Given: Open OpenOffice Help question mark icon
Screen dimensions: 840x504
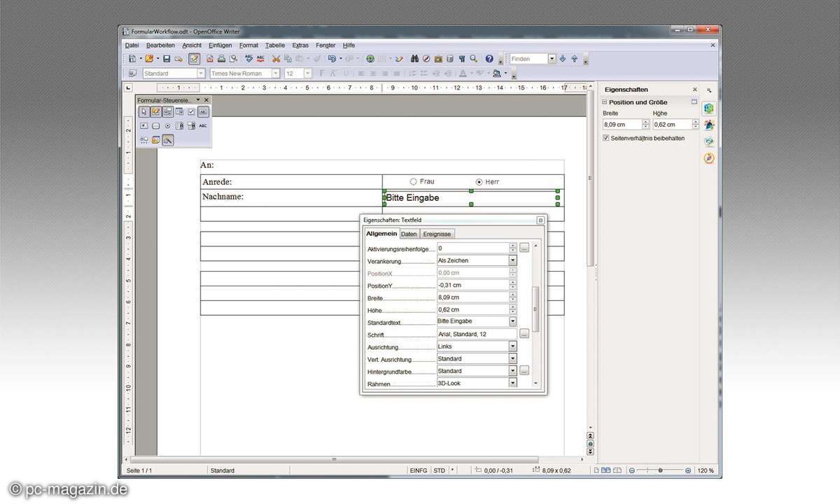Looking at the screenshot, I should 489,59.
